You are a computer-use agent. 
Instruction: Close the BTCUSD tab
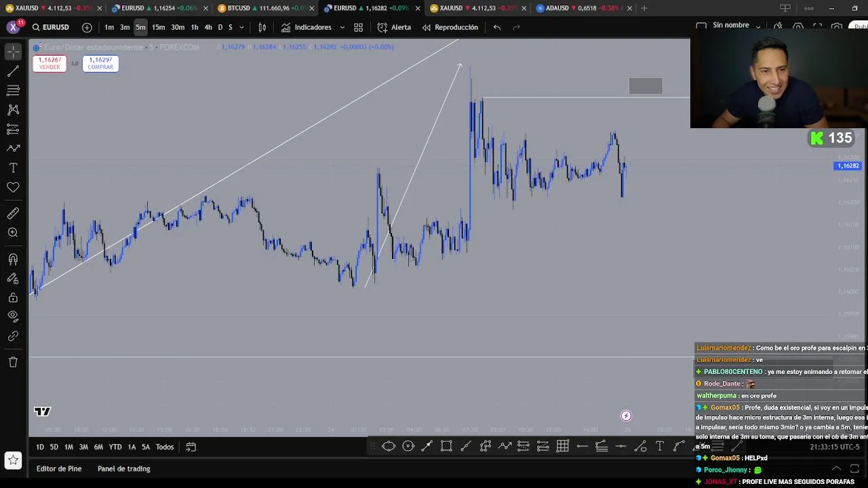(312, 8)
